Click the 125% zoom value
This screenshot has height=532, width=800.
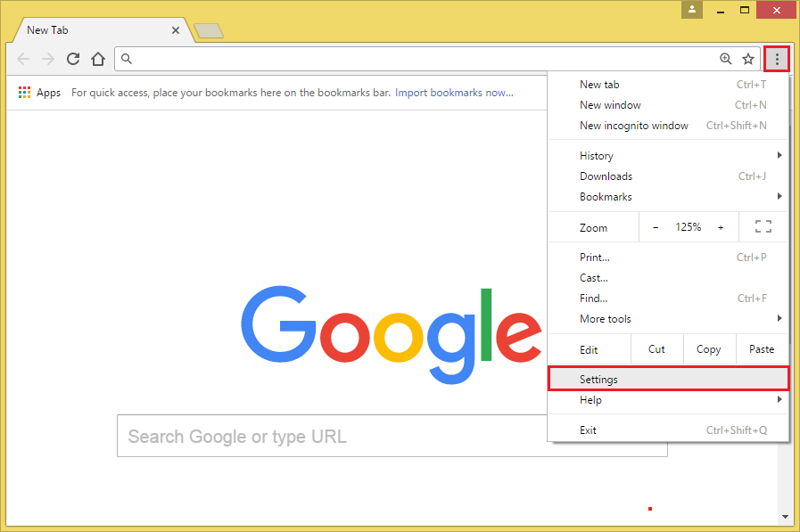click(x=689, y=226)
